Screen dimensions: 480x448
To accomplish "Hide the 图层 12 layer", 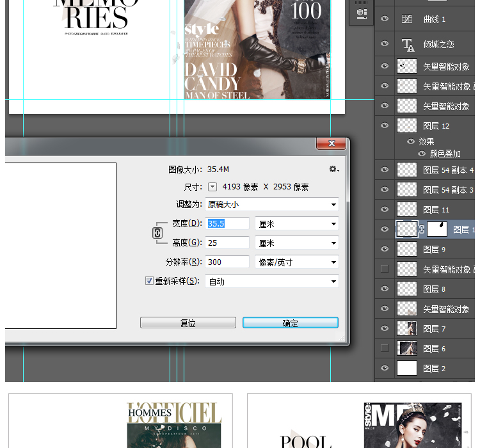I will pos(385,125).
